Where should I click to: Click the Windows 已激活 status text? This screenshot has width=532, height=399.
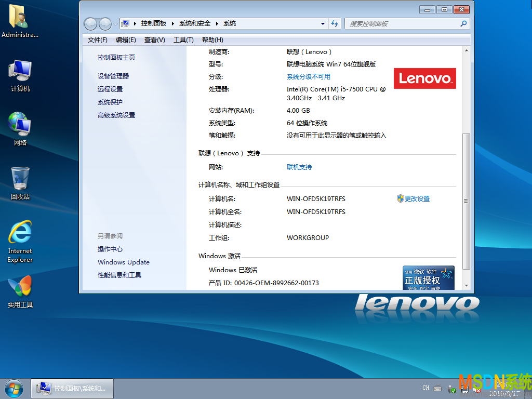tap(233, 270)
